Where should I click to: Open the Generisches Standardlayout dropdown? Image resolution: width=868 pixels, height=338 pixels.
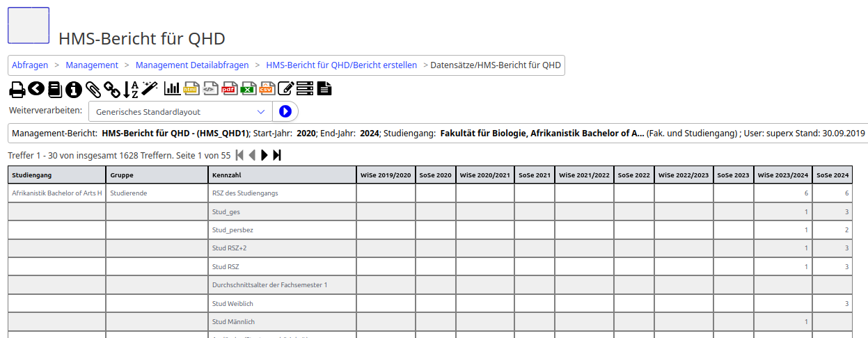[180, 111]
